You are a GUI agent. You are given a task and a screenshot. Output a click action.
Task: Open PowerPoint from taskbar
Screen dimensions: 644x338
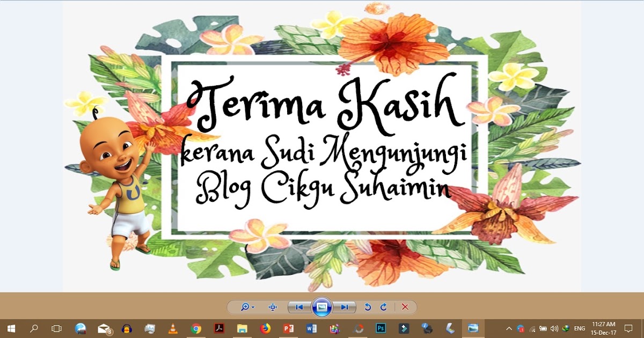click(x=288, y=328)
